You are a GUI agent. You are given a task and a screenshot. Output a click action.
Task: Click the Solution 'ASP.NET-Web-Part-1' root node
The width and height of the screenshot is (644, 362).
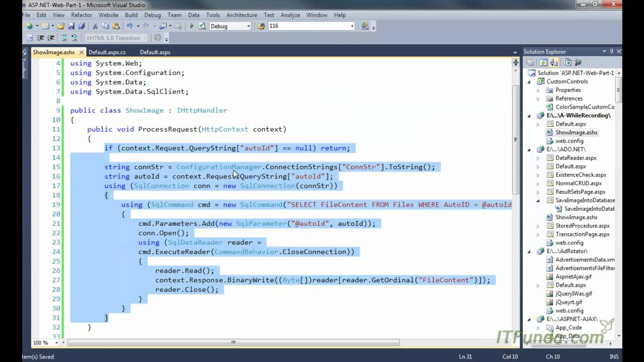point(575,73)
